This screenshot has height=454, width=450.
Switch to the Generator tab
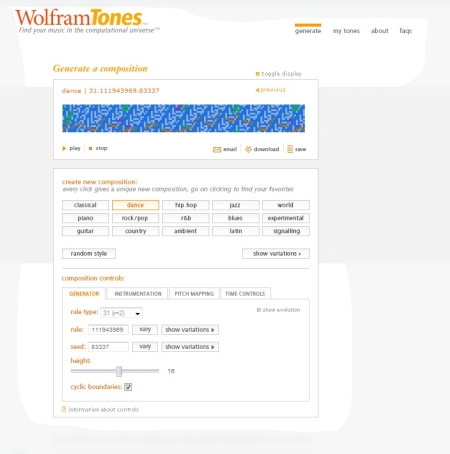(x=84, y=294)
